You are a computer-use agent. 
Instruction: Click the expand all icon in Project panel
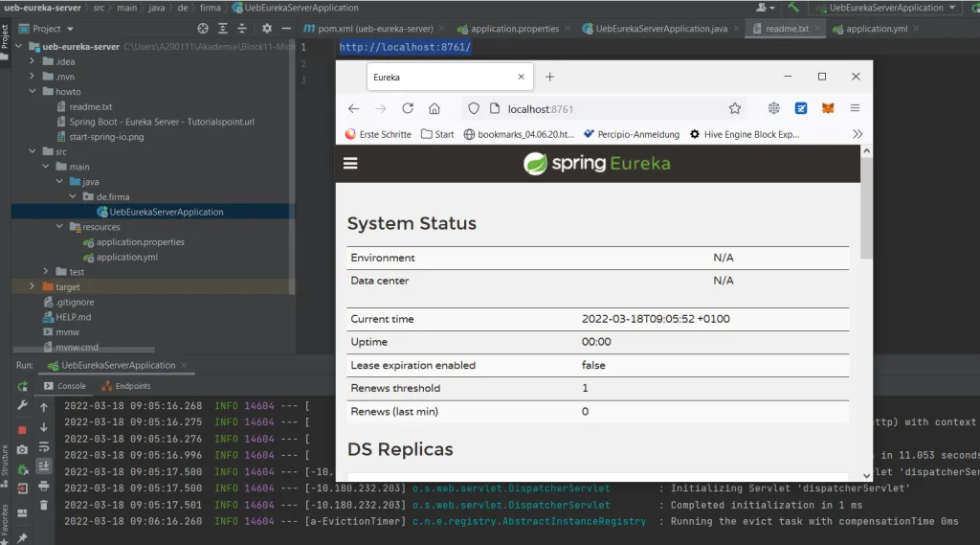coord(222,28)
